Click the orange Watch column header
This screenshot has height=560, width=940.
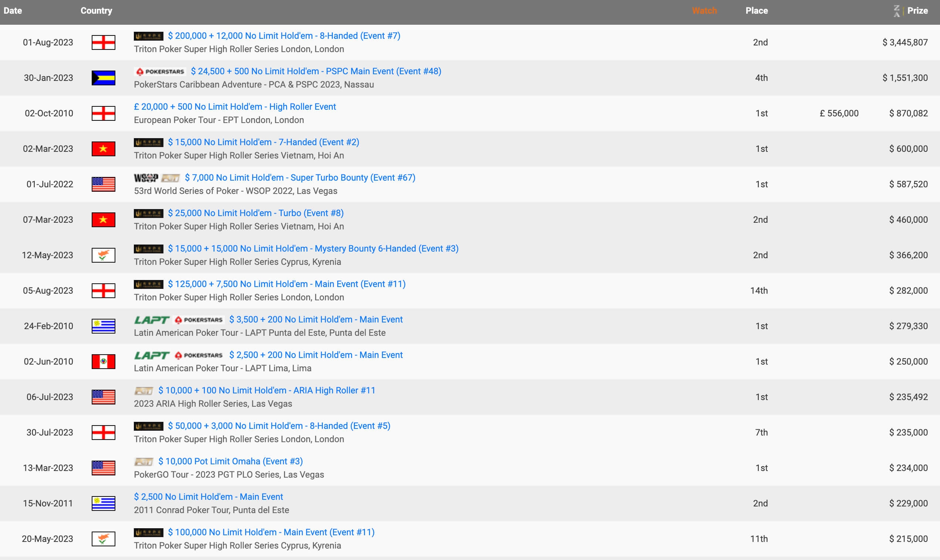coord(704,11)
